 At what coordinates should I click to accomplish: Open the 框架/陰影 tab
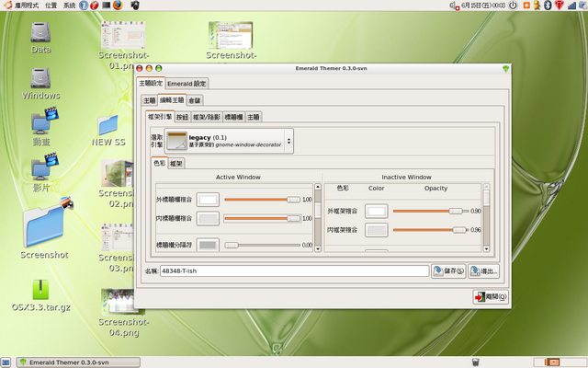(x=206, y=117)
